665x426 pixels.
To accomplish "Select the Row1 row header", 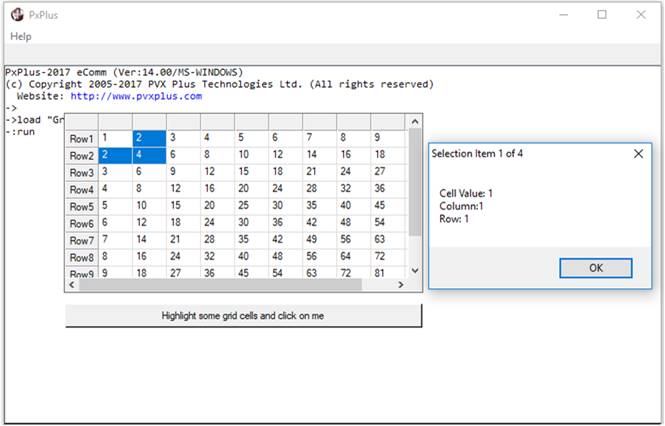I will (x=81, y=139).
